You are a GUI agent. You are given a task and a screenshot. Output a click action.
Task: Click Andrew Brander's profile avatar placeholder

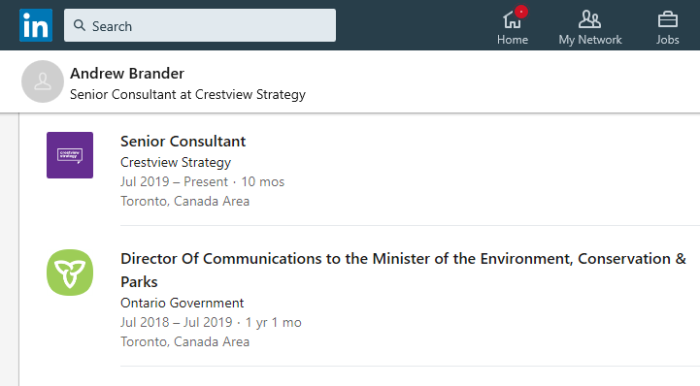click(42, 82)
